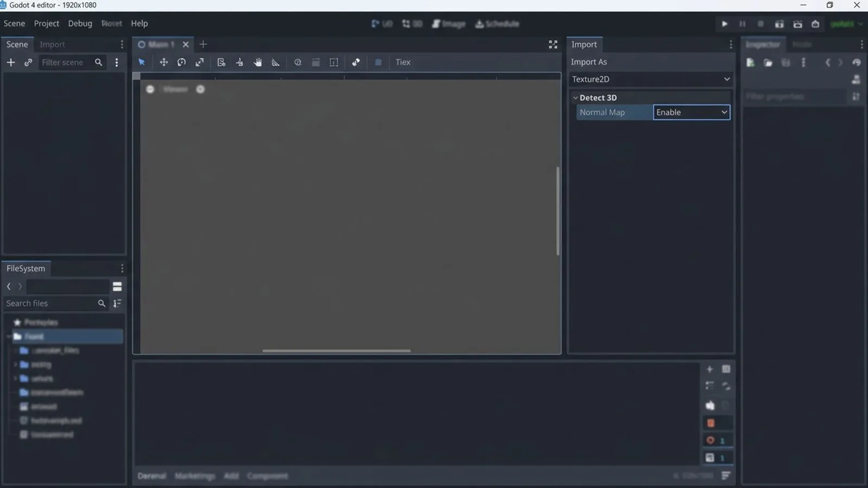The width and height of the screenshot is (868, 488).
Task: Activate the Move Mode tool
Action: pyautogui.click(x=163, y=62)
